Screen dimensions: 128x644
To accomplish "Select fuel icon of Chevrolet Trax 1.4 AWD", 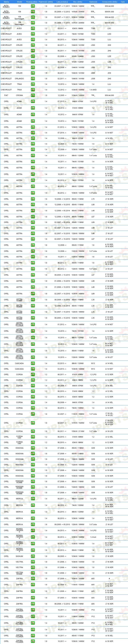I will (x=33, y=90).
